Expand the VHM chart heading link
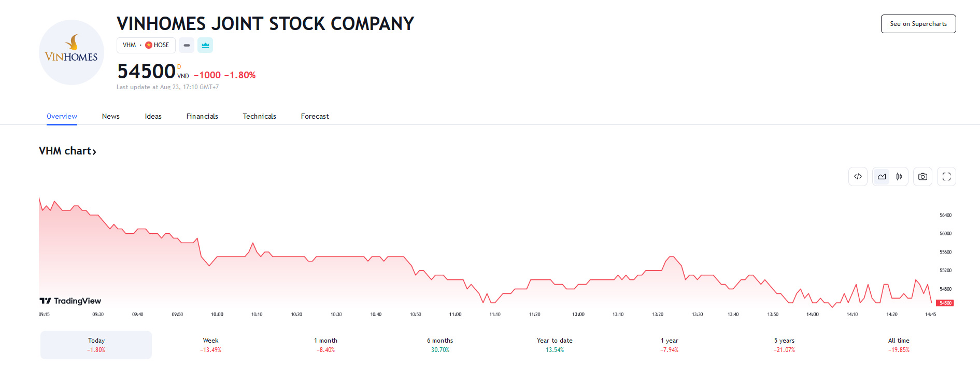 tap(67, 151)
